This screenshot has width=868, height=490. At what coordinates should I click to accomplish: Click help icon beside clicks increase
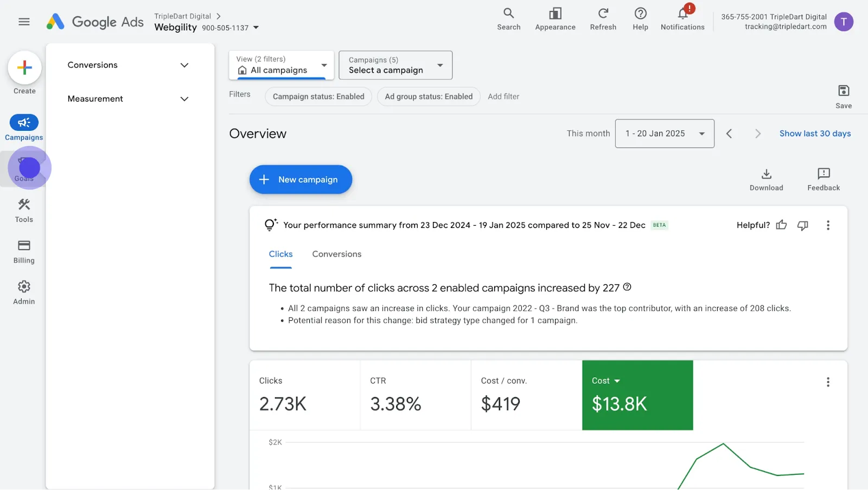627,287
